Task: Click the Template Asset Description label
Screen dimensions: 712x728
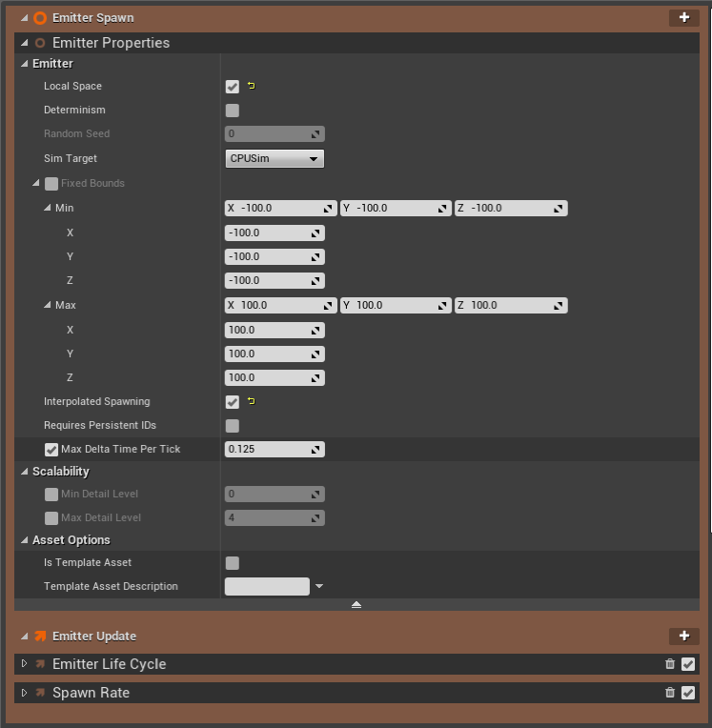Action: point(111,586)
